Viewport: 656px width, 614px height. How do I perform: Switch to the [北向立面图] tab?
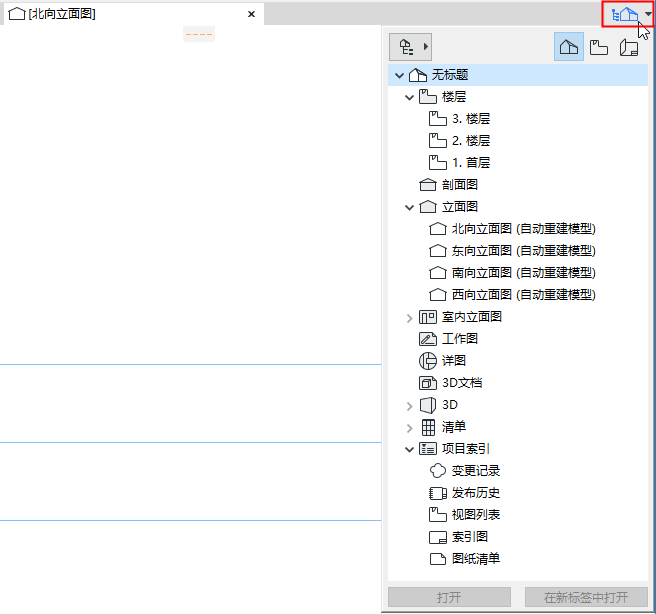134,14
